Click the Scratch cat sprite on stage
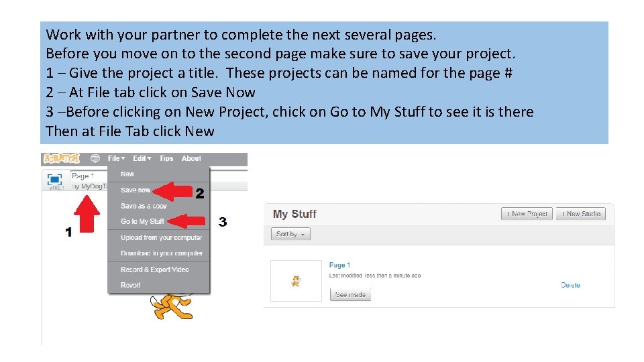This screenshot has height=362, width=644. tap(171, 306)
